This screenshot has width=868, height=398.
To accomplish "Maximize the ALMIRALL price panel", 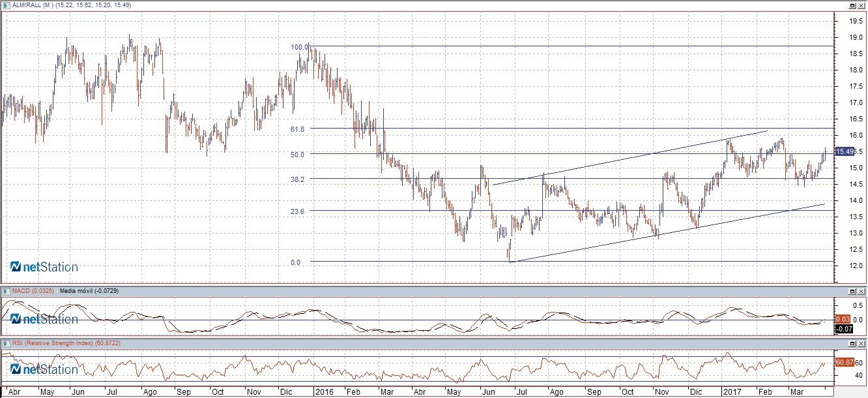I will (x=852, y=5).
